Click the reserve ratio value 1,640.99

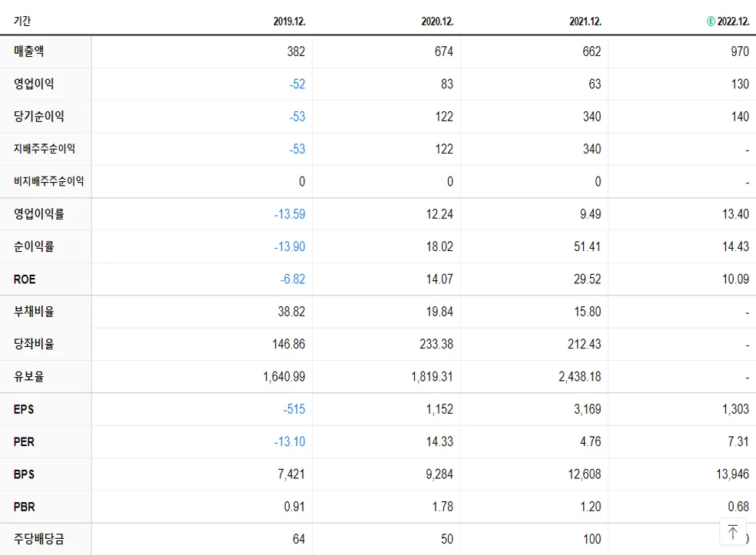[x=284, y=376]
